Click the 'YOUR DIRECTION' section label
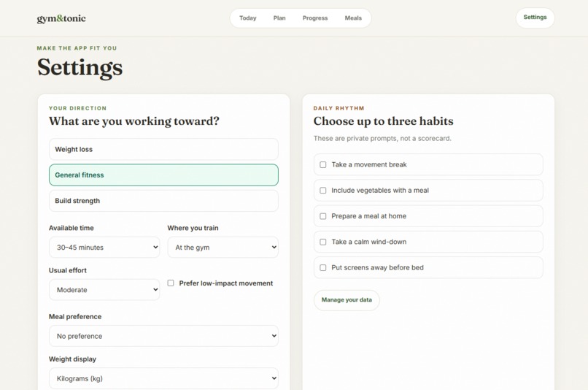Viewport: 588px width, 390px height. [77, 108]
